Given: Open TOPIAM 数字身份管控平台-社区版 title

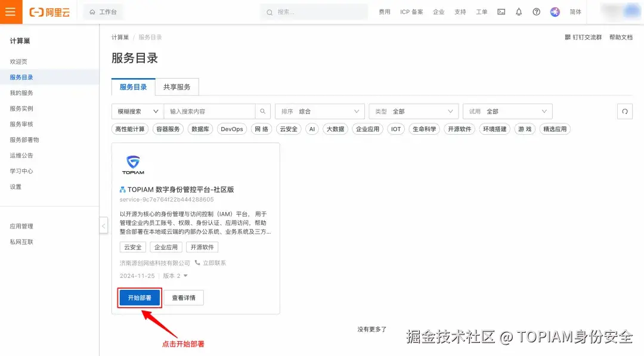Looking at the screenshot, I should click(181, 190).
